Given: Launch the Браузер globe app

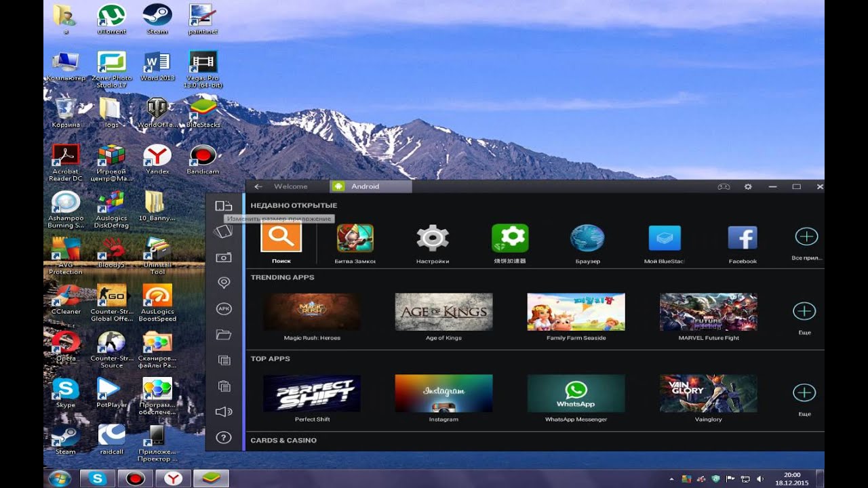Looking at the screenshot, I should tap(587, 238).
